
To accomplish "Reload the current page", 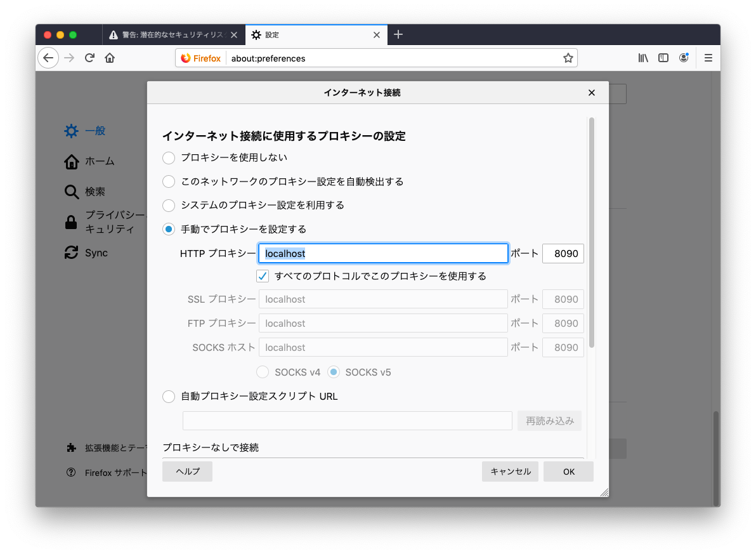I will (x=89, y=58).
